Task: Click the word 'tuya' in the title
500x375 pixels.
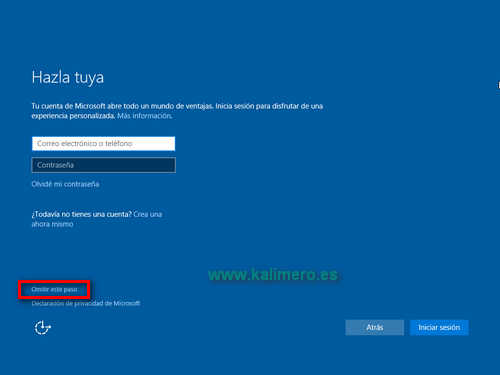Action: tap(89, 78)
